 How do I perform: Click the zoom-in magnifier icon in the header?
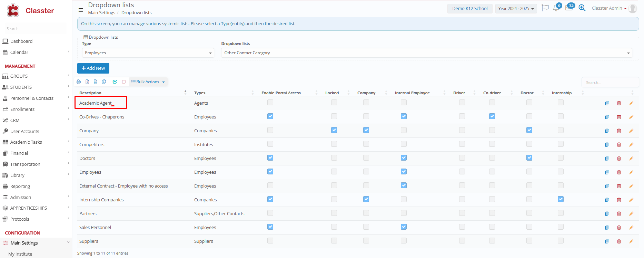[x=582, y=8]
